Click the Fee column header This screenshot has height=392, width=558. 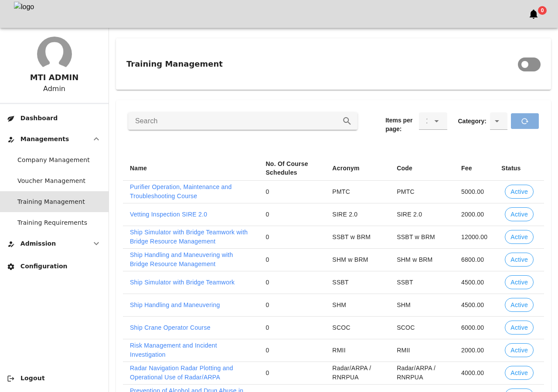(466, 168)
